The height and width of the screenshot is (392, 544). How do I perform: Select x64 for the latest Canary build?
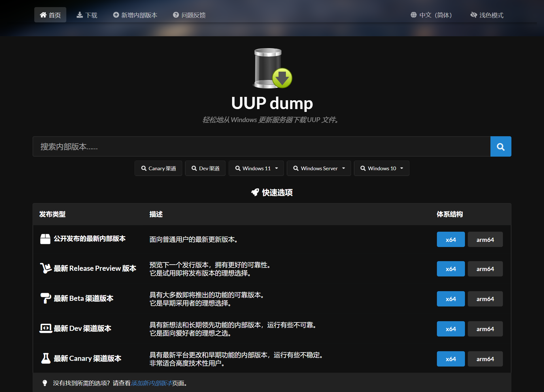pos(450,359)
